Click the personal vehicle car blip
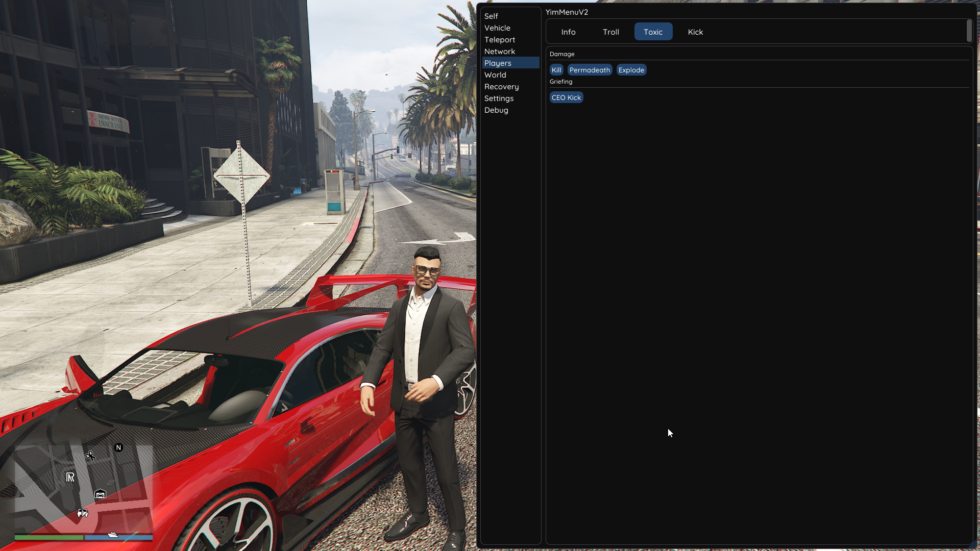Viewport: 980px width, 551px height. point(83,513)
